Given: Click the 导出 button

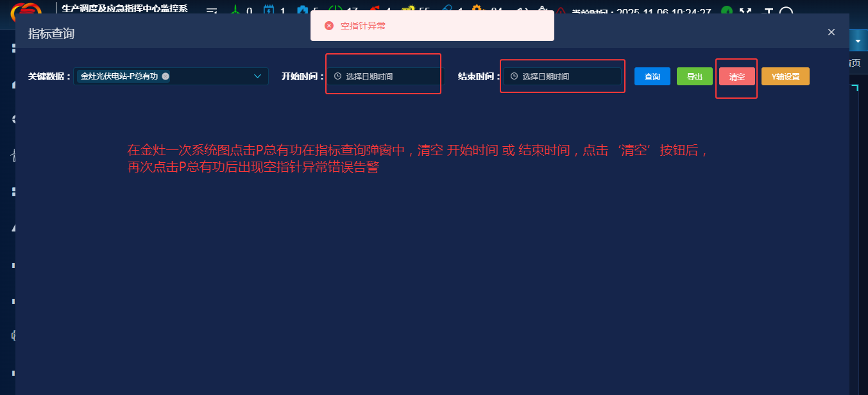Looking at the screenshot, I should coord(694,76).
